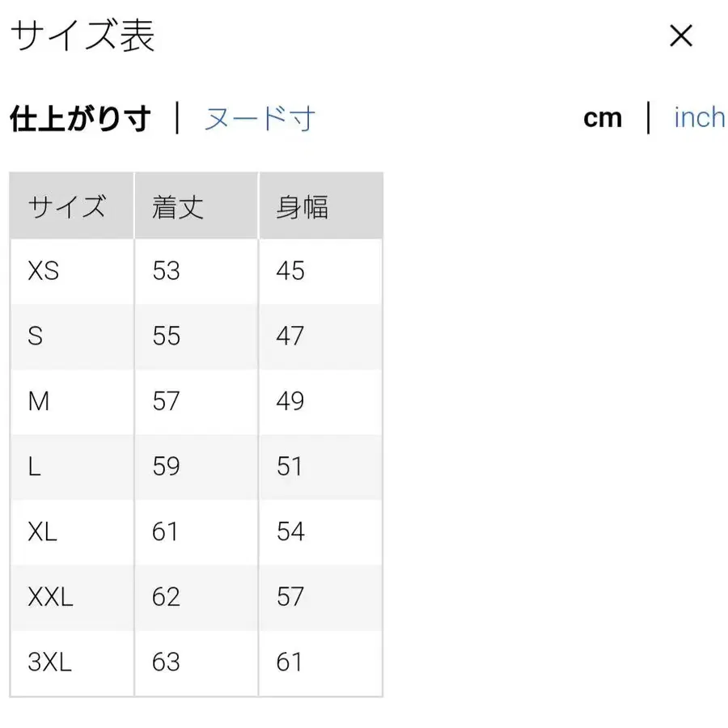Close the サイズ表 dialog
The height and width of the screenshot is (728, 728).
click(x=682, y=36)
